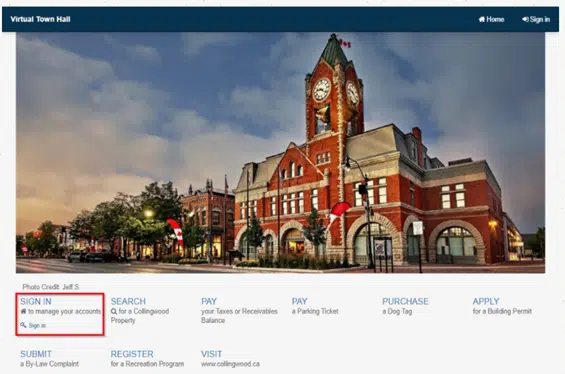Open APPLY for a Building Permit

[486, 301]
